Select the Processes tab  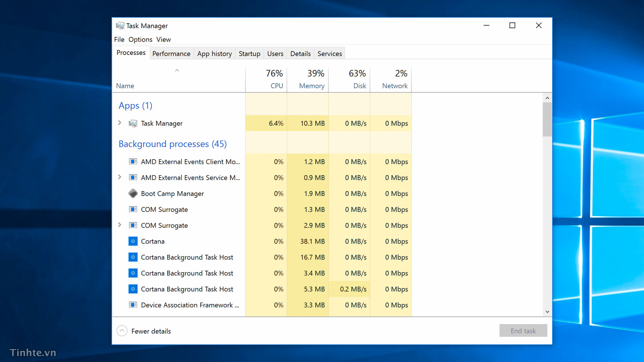point(131,53)
